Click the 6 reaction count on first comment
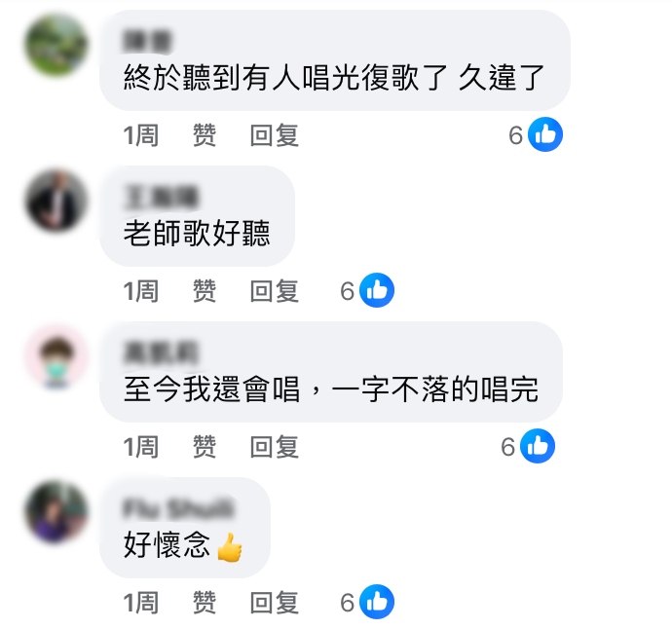The image size is (672, 629). click(515, 135)
